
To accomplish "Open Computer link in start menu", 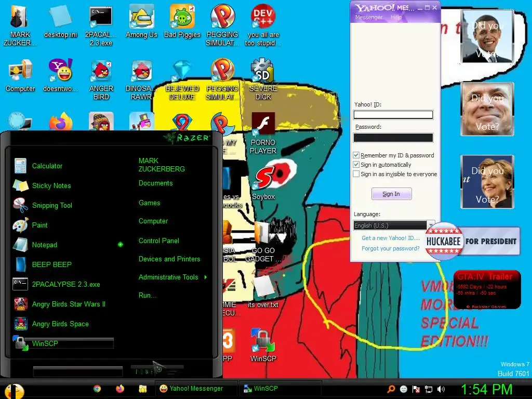I will pos(153,221).
